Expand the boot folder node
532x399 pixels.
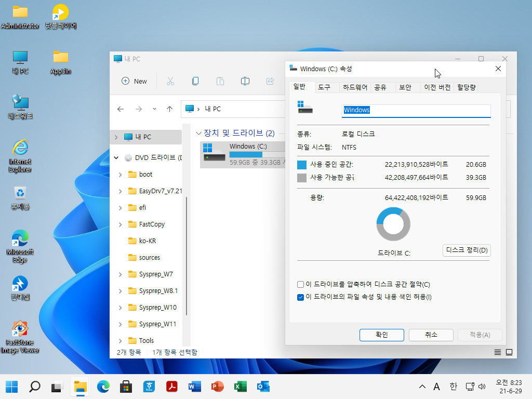(x=120, y=175)
